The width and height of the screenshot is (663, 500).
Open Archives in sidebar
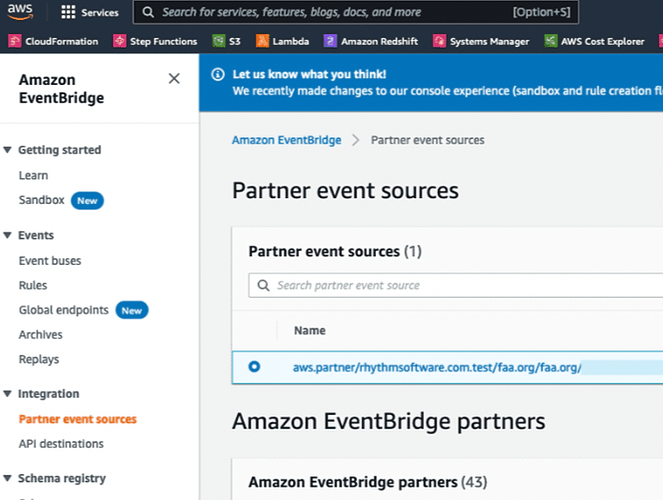click(x=41, y=335)
